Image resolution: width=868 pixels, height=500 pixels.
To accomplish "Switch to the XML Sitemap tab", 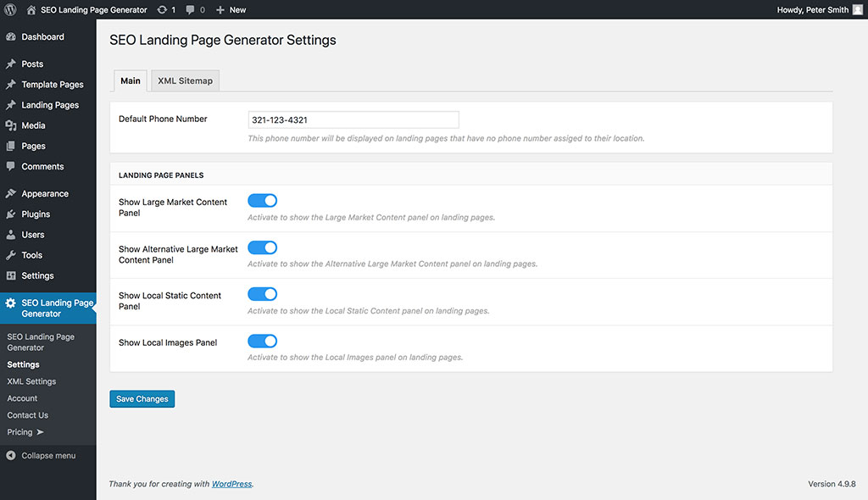I will click(185, 81).
